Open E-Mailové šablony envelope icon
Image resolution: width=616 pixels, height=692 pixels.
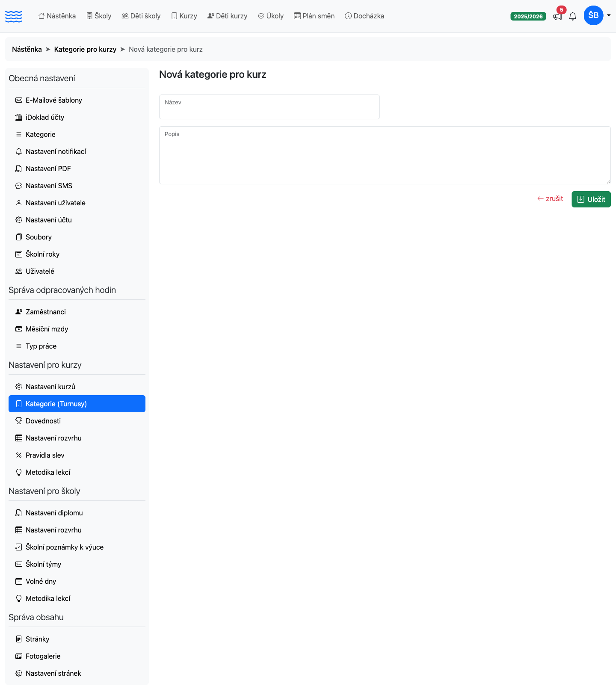pyautogui.click(x=19, y=100)
